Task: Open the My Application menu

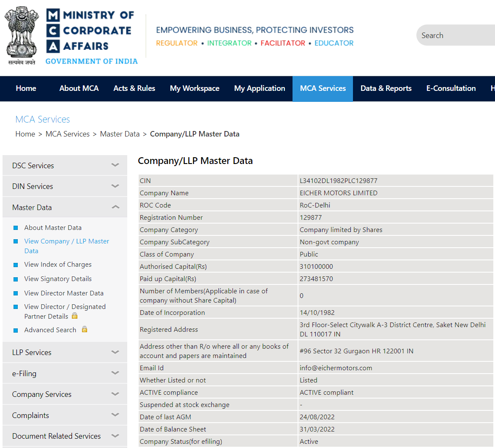Action: point(260,88)
